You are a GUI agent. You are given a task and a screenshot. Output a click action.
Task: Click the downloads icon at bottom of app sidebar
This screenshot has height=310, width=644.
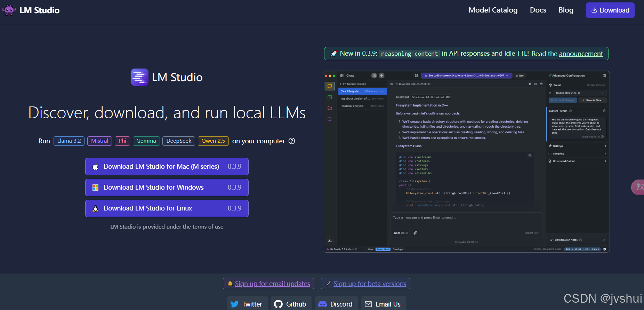pyautogui.click(x=330, y=240)
